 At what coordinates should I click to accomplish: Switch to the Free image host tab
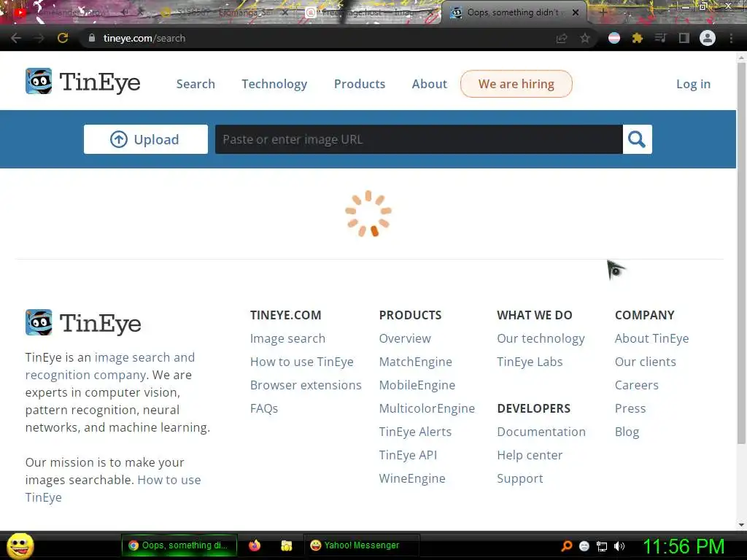[369, 13]
